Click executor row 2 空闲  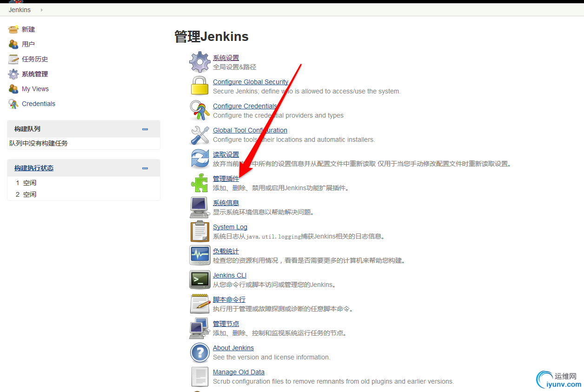click(84, 194)
